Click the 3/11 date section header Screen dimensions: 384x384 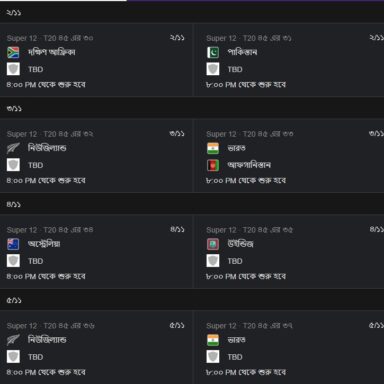pyautogui.click(x=192, y=109)
